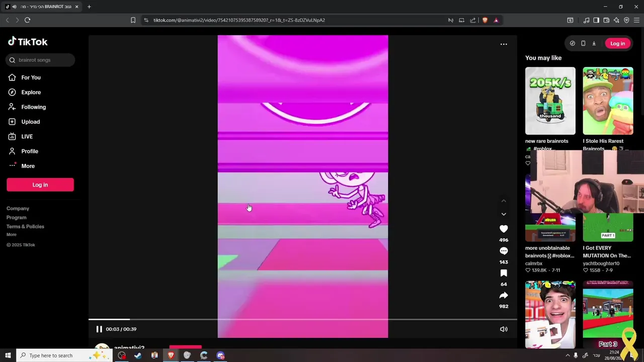Open 'more unobtainable brainrots' video title
This screenshot has height=362, width=644.
[x=549, y=252]
